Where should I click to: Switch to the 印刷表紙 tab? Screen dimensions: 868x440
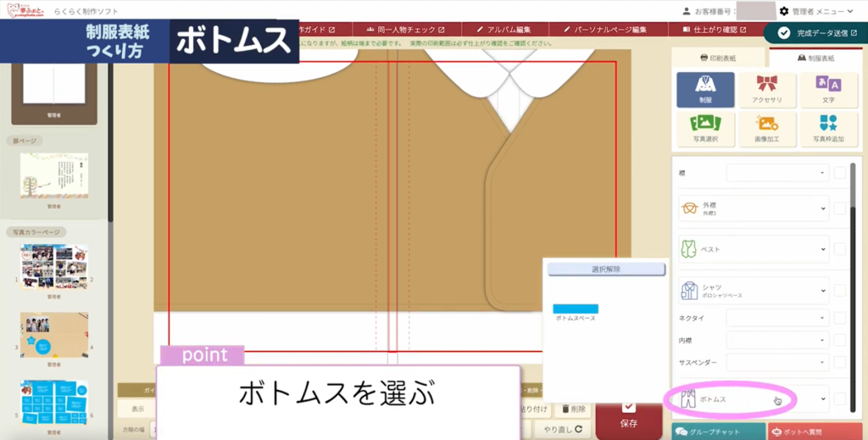click(x=719, y=58)
